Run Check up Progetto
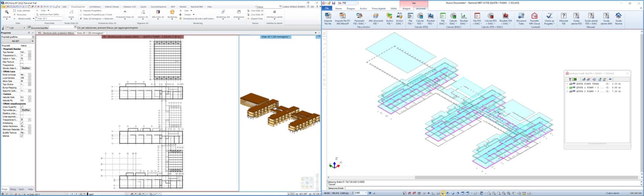The image size is (644, 196). click(x=549, y=16)
